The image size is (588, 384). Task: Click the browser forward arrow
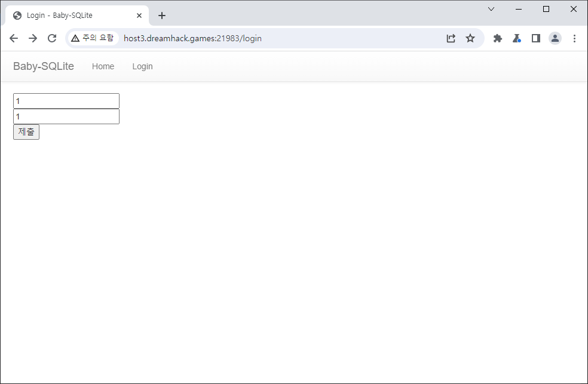coord(33,38)
